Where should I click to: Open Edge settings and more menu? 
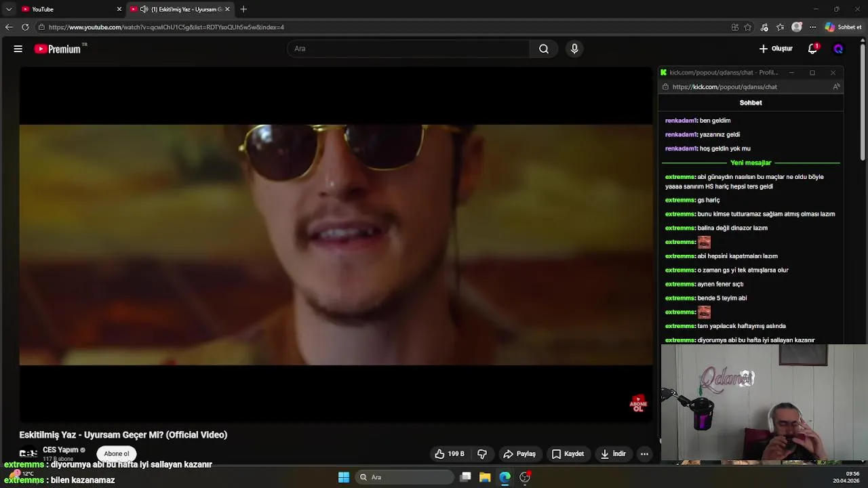[x=812, y=27]
